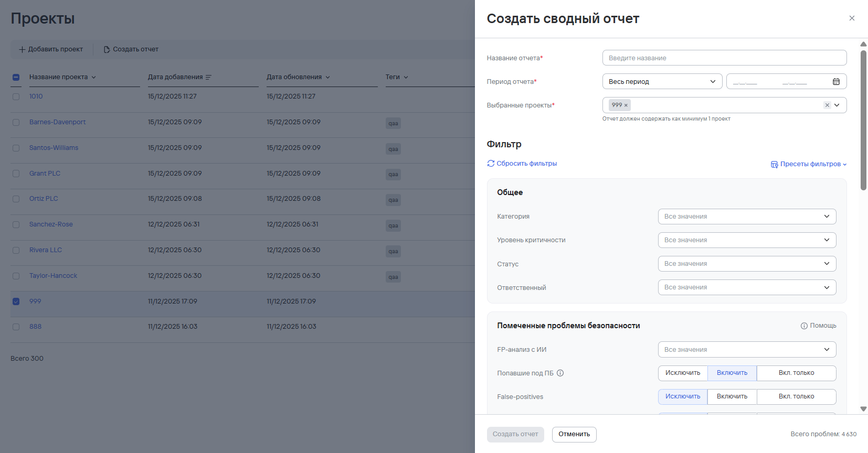Click the Сбросить фильтры link

[x=526, y=164]
